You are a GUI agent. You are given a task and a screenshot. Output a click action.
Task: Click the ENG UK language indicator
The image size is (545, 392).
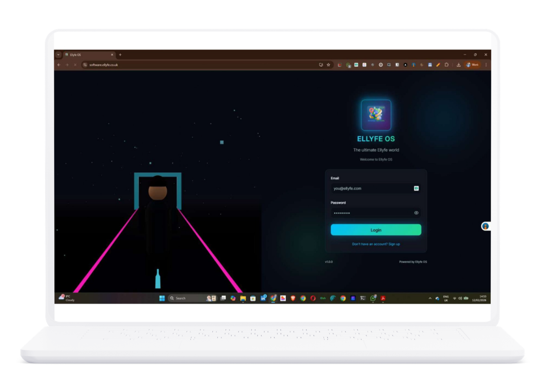pos(446,298)
